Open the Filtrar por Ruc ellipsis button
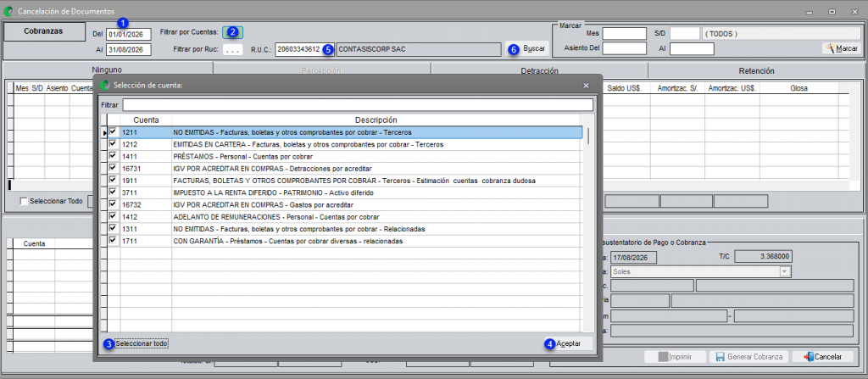 pyautogui.click(x=233, y=50)
